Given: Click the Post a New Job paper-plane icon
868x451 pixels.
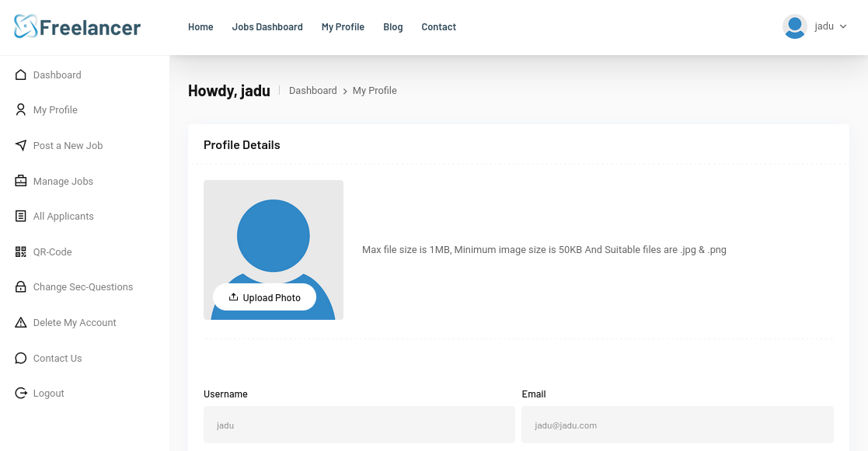Looking at the screenshot, I should tap(20, 145).
